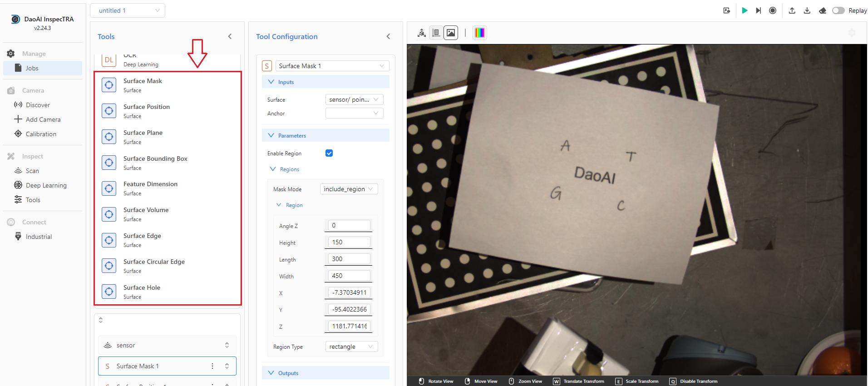Click the play run button
The image size is (868, 386).
coord(745,10)
